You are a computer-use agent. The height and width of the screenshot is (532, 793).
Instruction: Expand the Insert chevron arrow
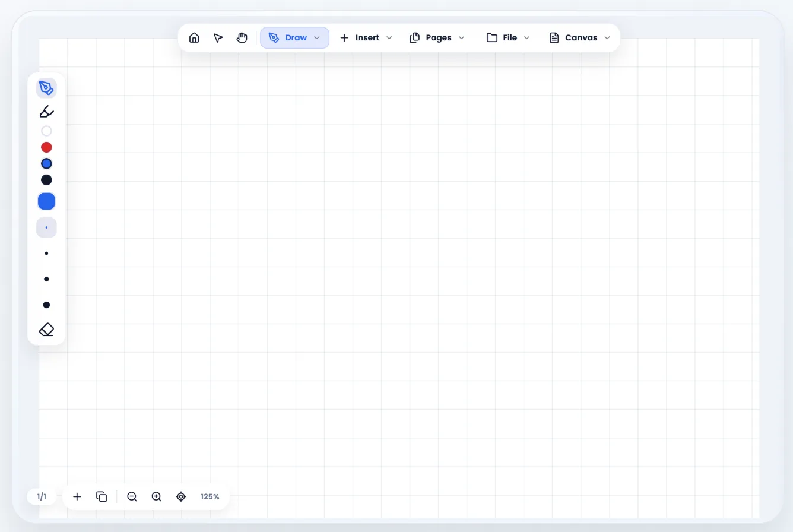389,38
